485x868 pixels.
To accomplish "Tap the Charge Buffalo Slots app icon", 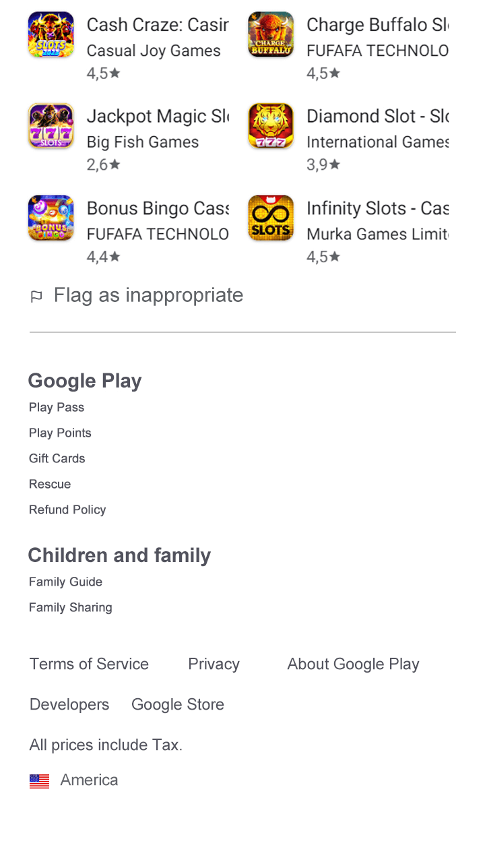I will pyautogui.click(x=271, y=34).
